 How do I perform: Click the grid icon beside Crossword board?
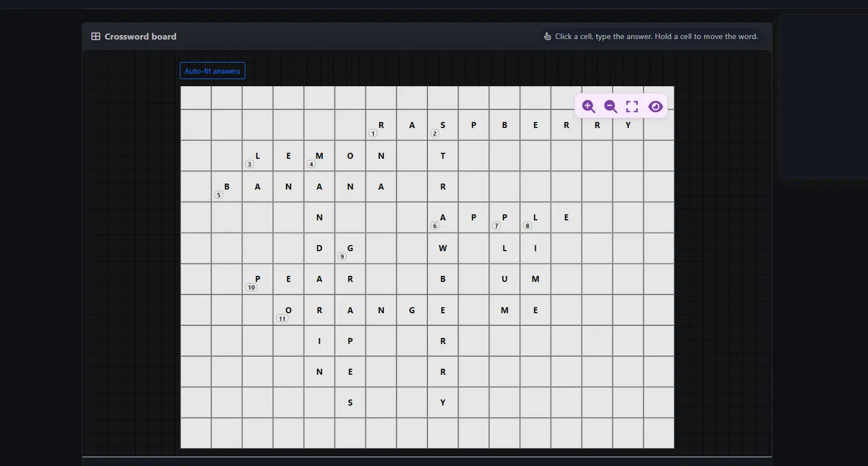[x=96, y=36]
